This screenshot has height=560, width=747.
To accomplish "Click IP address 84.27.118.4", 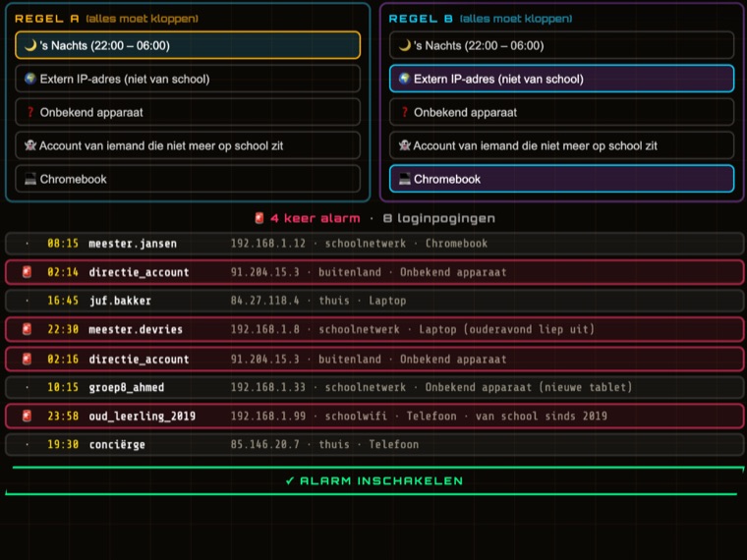I will pyautogui.click(x=264, y=301).
